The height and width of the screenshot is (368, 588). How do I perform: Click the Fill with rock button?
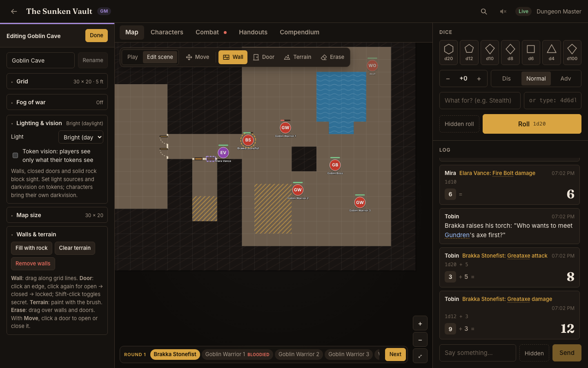click(31, 248)
